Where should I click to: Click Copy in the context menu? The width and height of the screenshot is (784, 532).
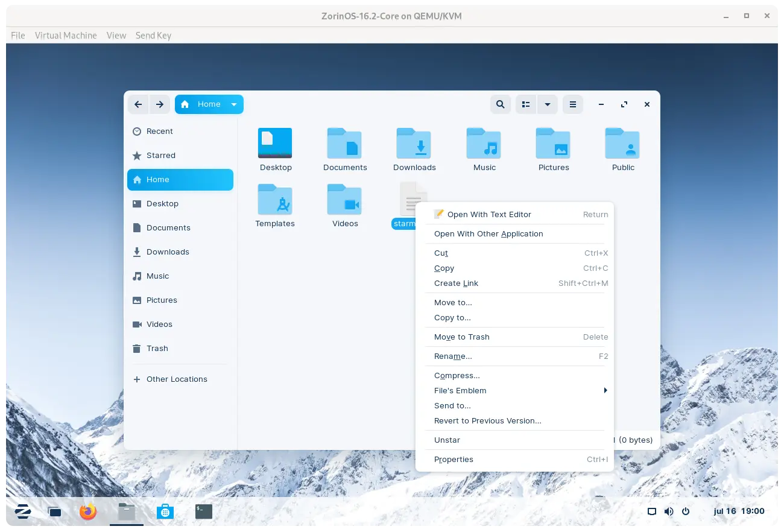515,268
